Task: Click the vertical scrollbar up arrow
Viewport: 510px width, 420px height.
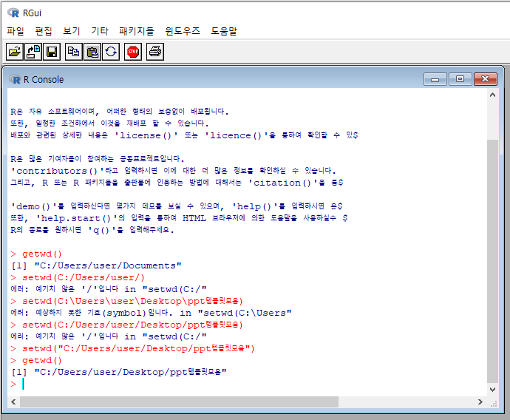Action: [x=492, y=95]
